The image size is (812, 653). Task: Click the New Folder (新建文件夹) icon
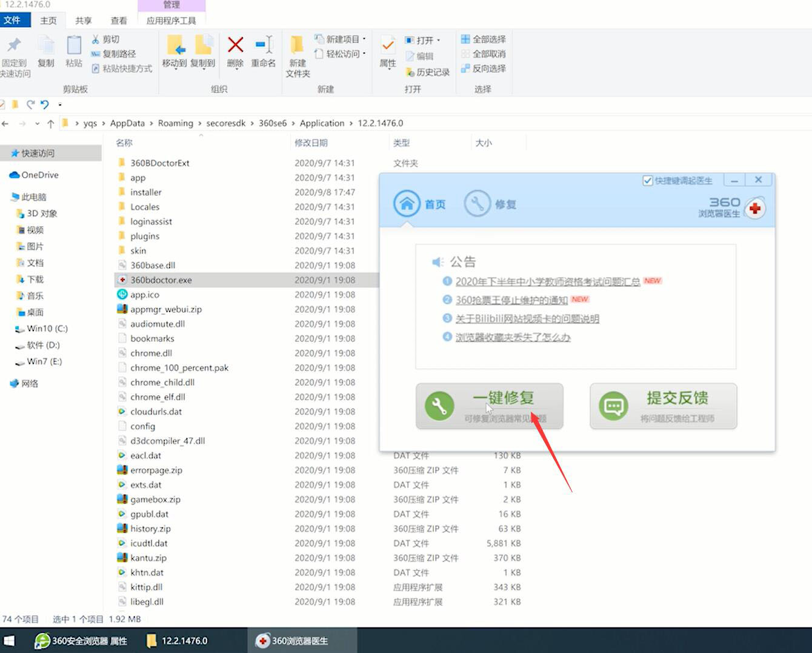click(297, 45)
